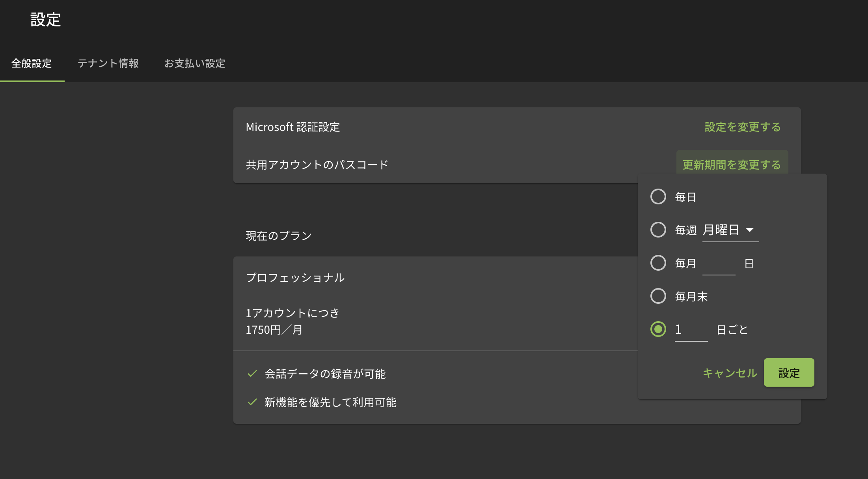Click the Microsoft 認証設定 row label
868x479 pixels.
(292, 127)
